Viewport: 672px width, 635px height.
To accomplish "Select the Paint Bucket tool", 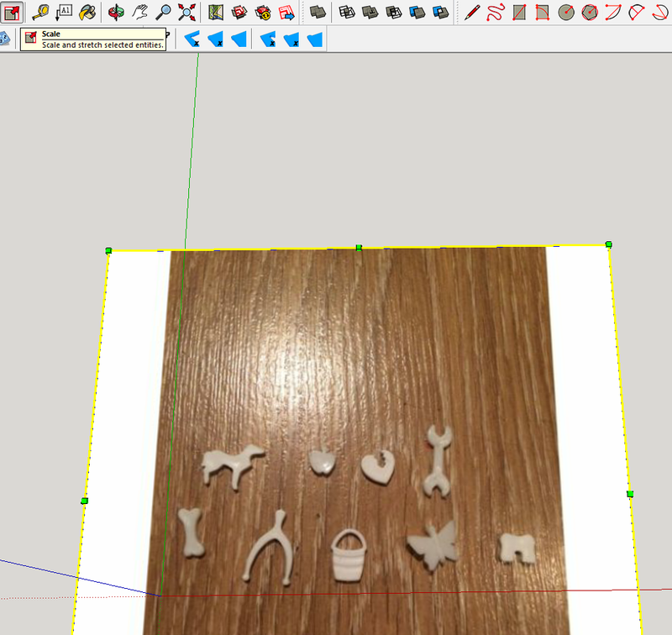I will (x=87, y=13).
